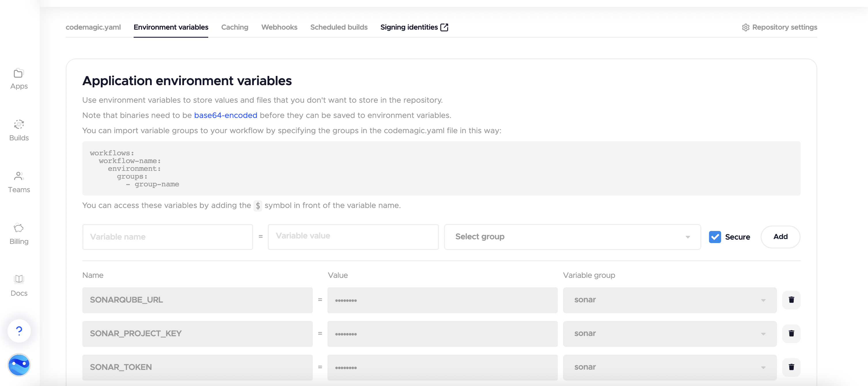Viewport: 868px width, 386px height.
Task: Open the group dropdown for SONAR_TOKEN
Action: [670, 367]
